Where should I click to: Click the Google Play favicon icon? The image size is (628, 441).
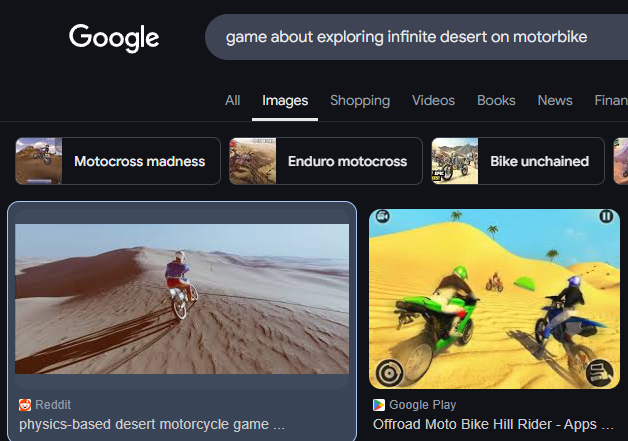[x=379, y=405]
